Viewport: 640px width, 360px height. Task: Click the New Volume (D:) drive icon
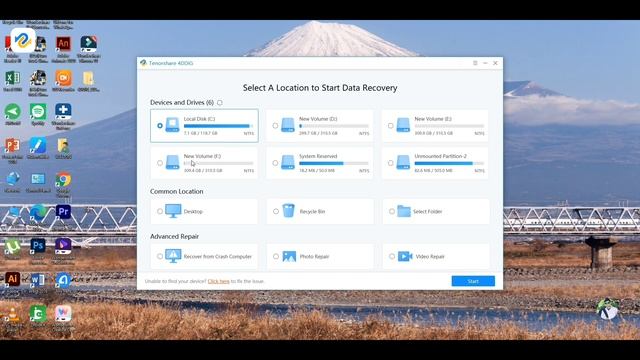(288, 125)
